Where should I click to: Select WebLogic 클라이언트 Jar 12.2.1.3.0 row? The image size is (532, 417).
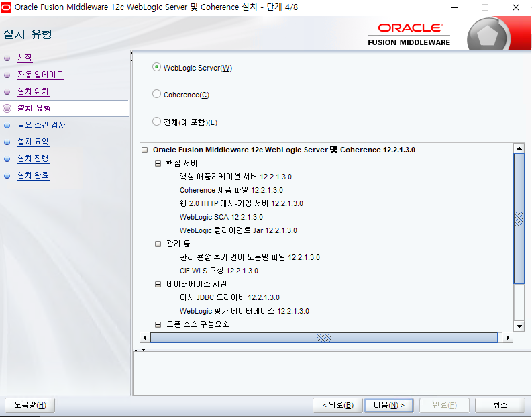238,230
